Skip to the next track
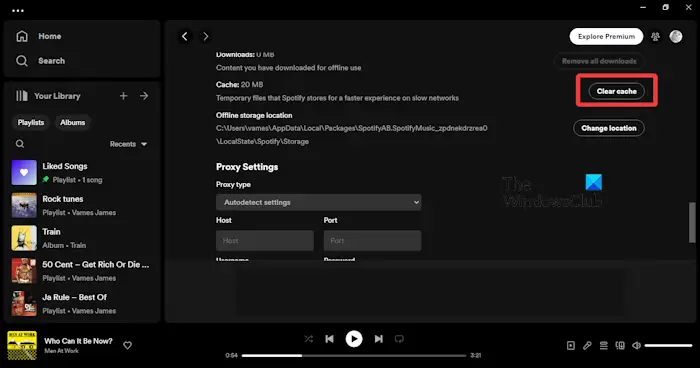This screenshot has width=700, height=368. point(379,339)
